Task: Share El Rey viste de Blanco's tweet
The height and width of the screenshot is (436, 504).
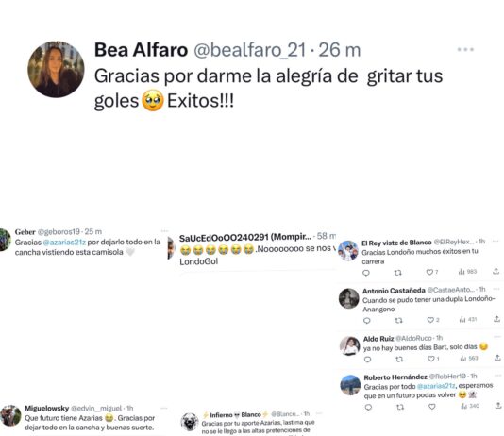Action: click(x=496, y=271)
